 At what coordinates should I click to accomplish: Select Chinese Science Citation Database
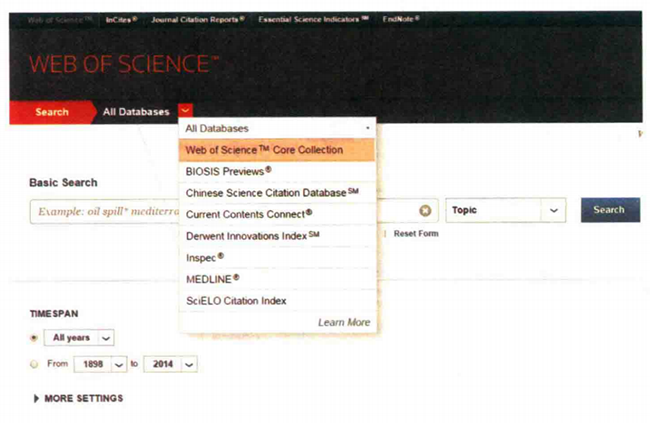[x=277, y=193]
